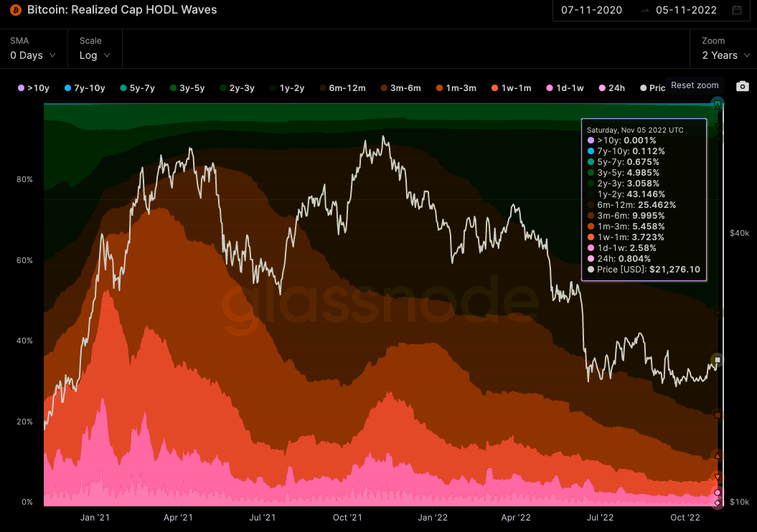Click the Saturday, Nov 05 2022 UTC header
This screenshot has width=757, height=532.
coord(635,130)
